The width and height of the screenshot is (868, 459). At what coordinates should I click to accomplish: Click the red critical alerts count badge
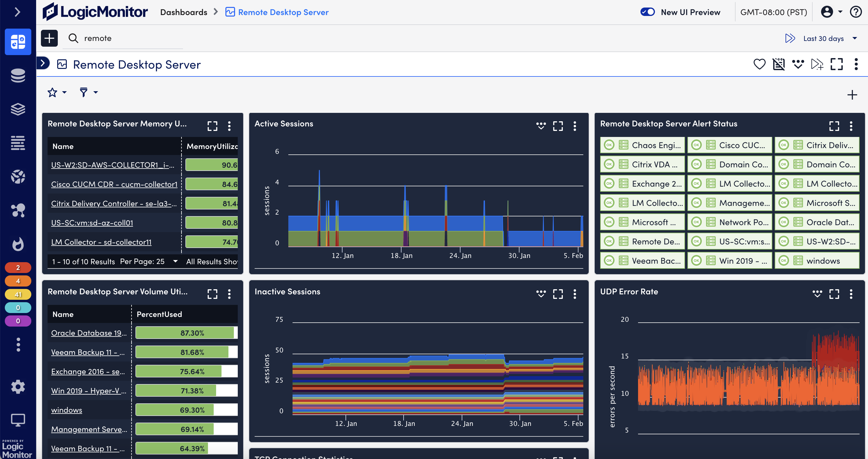pos(18,268)
